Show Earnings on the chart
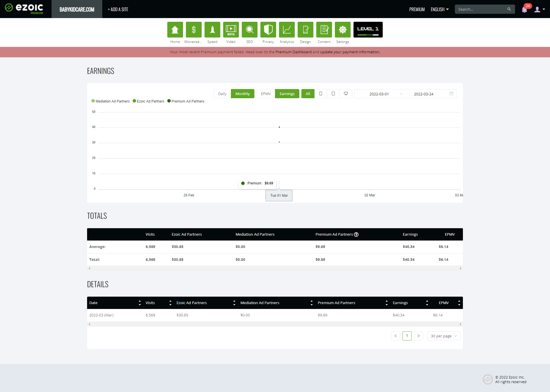Viewport: 550px width, 392px height. tap(287, 94)
